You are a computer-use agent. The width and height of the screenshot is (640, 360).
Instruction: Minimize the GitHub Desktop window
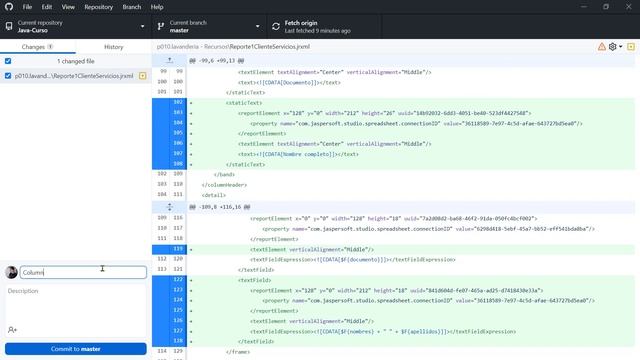click(584, 7)
